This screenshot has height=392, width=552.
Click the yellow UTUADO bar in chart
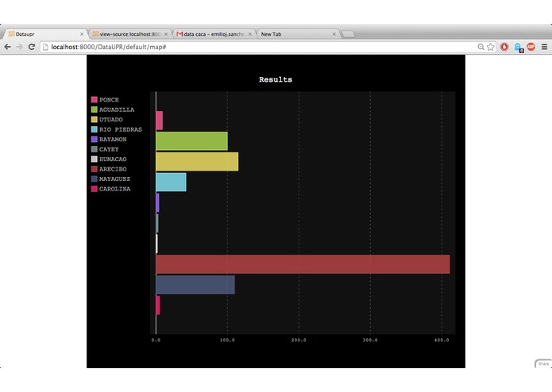[x=197, y=162]
